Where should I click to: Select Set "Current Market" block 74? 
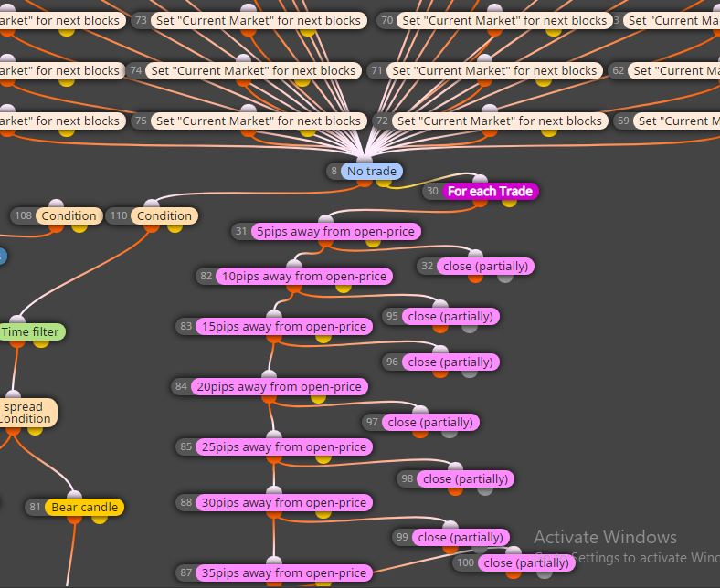(253, 70)
